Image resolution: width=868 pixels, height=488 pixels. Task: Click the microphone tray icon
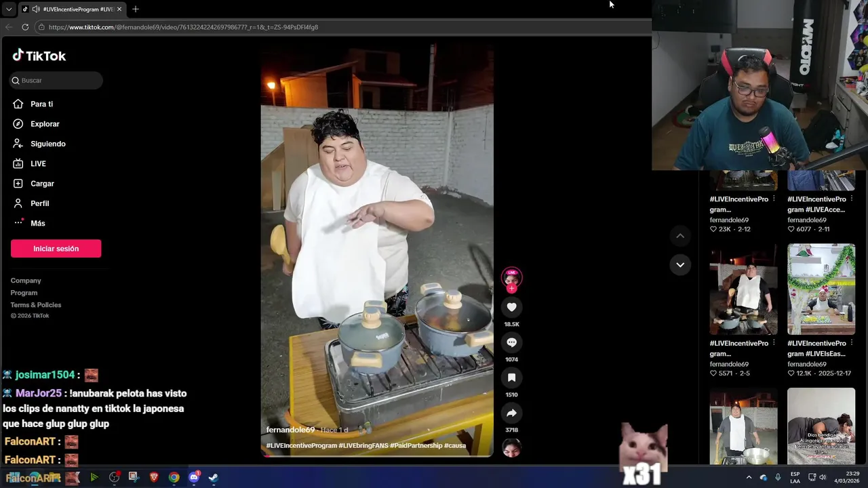pos(778,477)
